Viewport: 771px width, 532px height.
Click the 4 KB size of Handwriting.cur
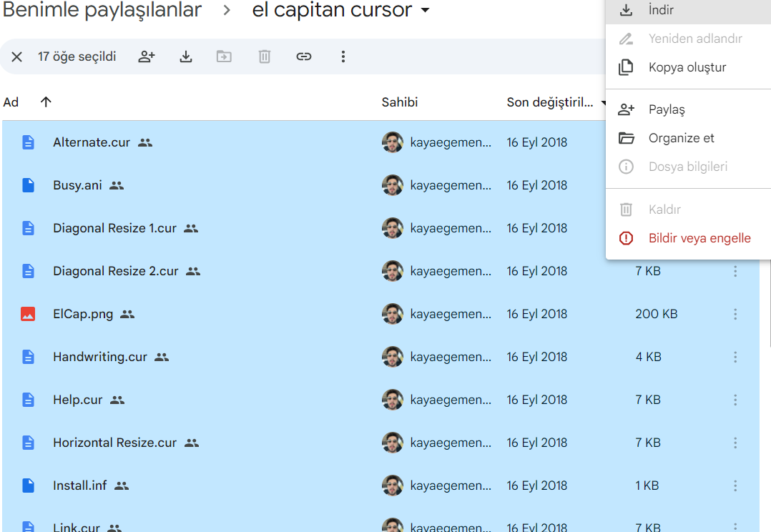pos(649,357)
